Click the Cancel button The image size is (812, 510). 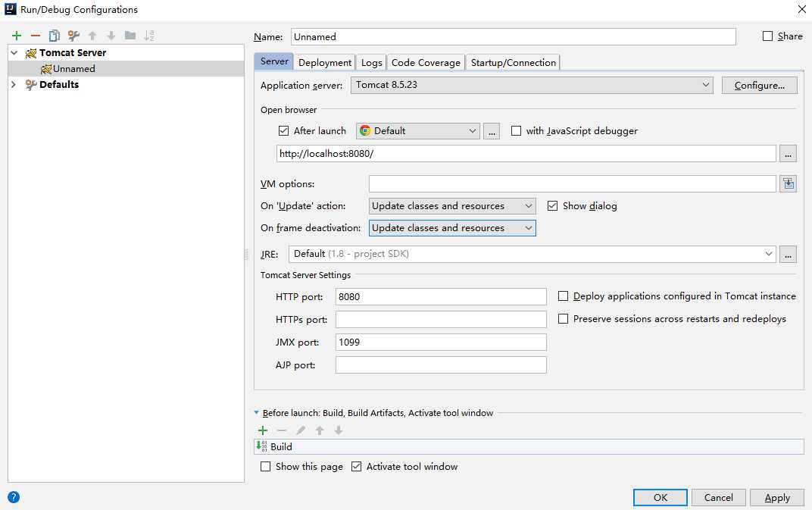tap(718, 498)
